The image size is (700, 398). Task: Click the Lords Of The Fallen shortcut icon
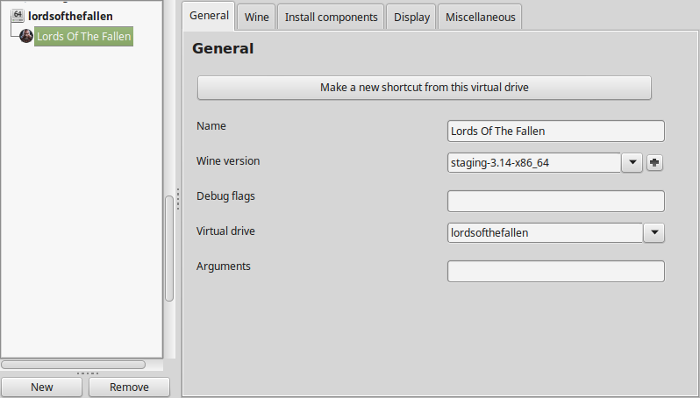[x=26, y=36]
